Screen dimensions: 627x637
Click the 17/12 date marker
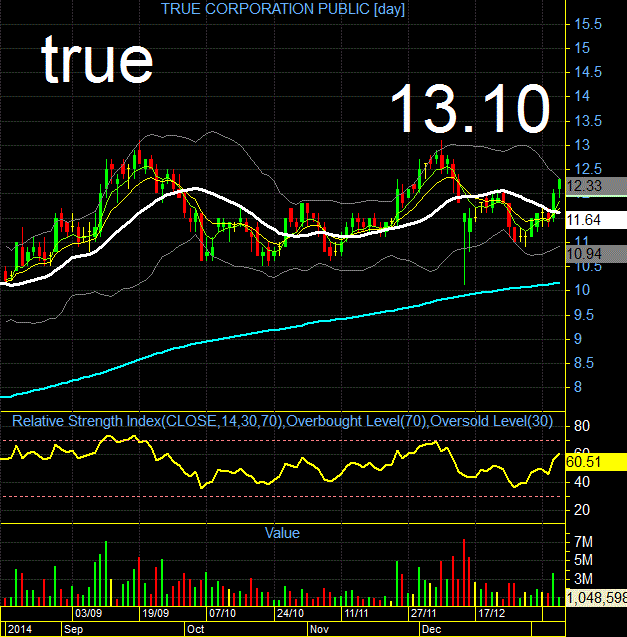pos(492,613)
